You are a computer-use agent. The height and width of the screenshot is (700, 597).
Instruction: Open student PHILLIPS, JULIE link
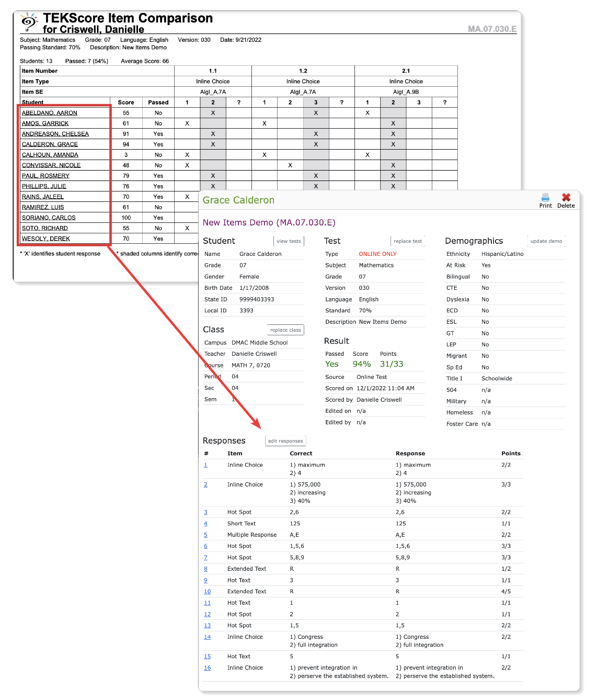coord(44,186)
